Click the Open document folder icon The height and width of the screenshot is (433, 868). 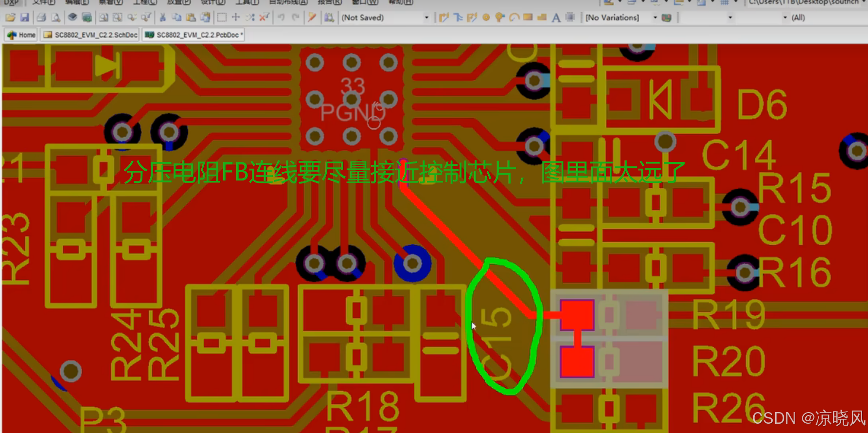click(x=10, y=18)
